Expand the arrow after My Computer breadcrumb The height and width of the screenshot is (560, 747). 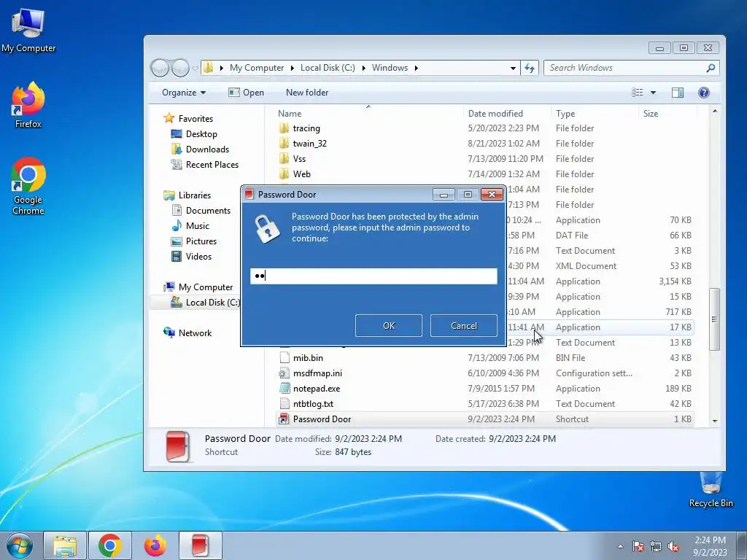[x=292, y=68]
